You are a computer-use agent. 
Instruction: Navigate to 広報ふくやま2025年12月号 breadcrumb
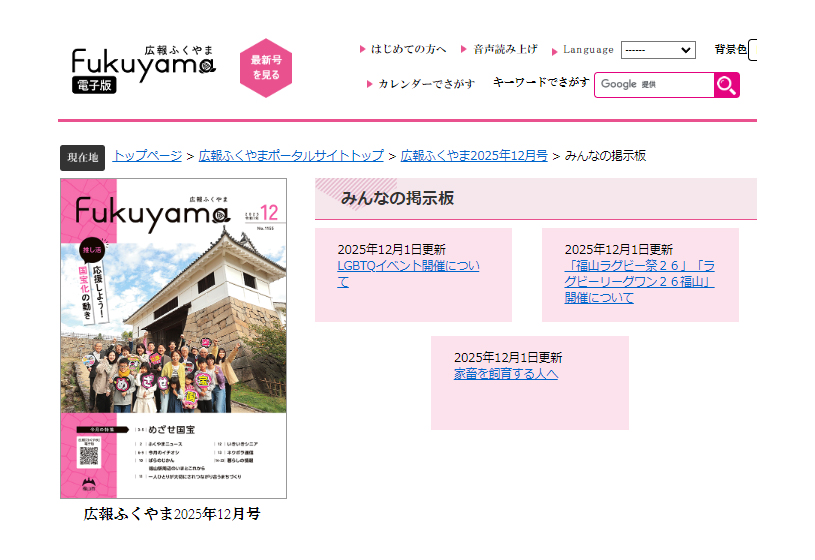tap(474, 156)
